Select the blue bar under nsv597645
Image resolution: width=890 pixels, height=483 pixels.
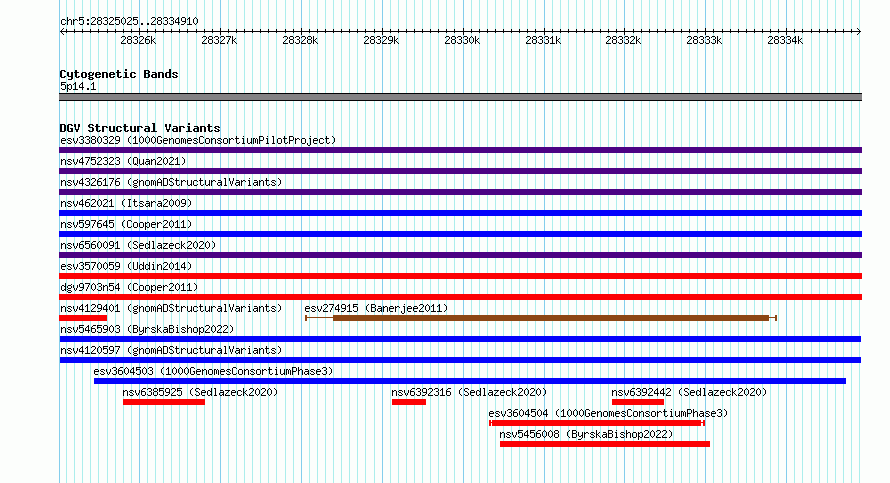coord(460,234)
